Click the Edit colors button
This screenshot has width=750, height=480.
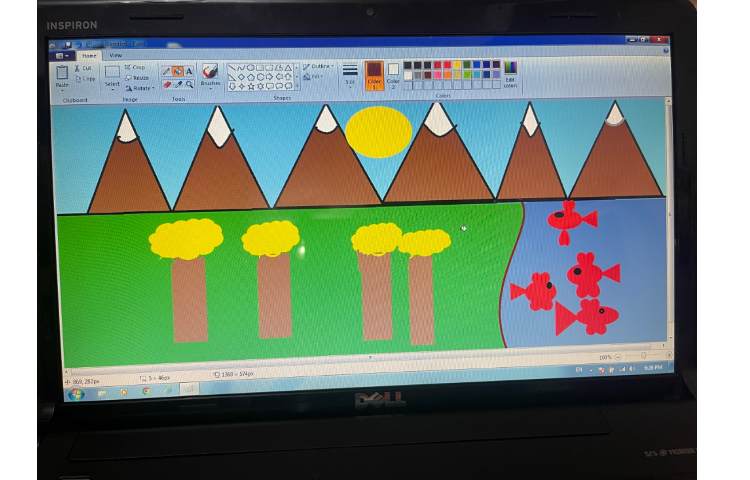(510, 74)
